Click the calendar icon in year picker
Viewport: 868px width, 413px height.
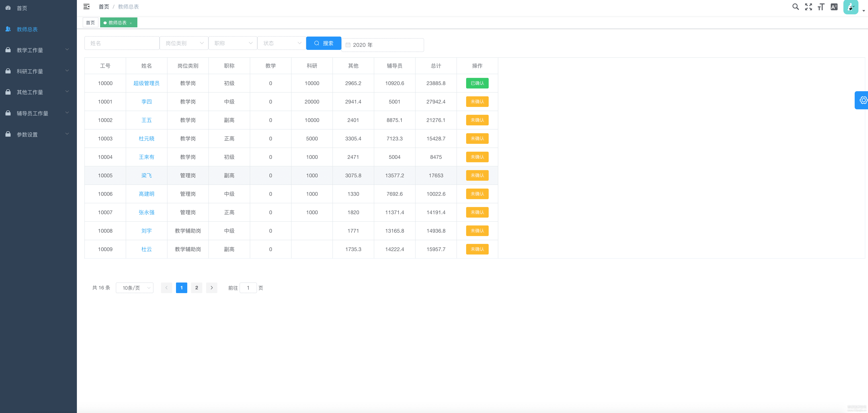coord(348,45)
